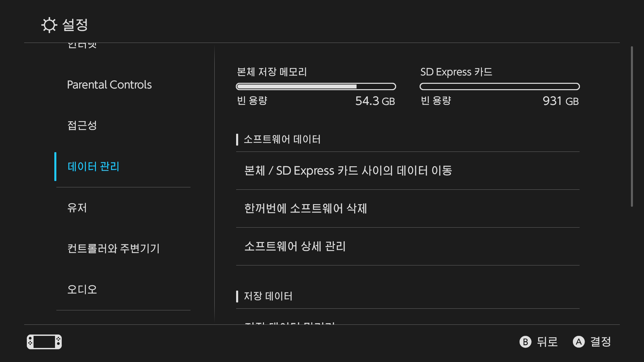Select the 접근성 menu item
Image resolution: width=644 pixels, height=362 pixels.
82,126
